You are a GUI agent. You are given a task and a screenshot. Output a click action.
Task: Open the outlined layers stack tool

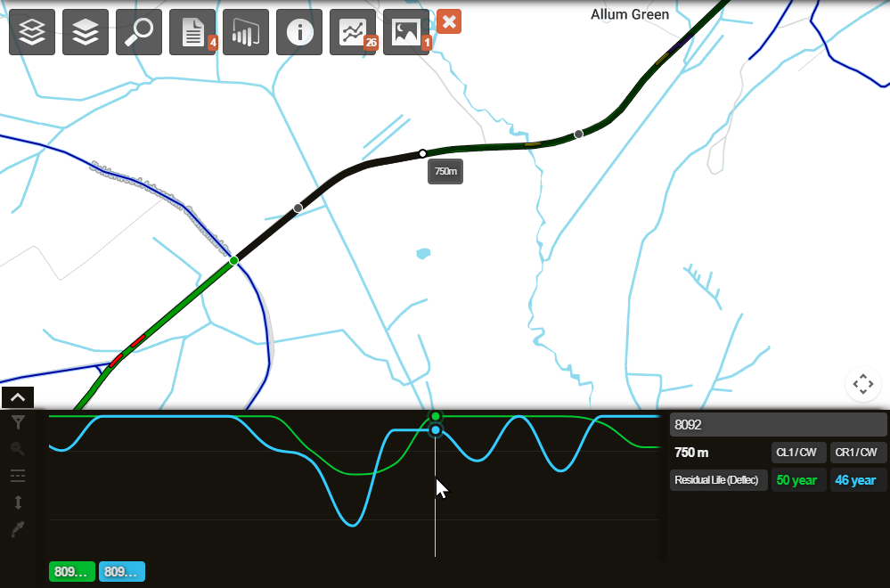pos(32,32)
